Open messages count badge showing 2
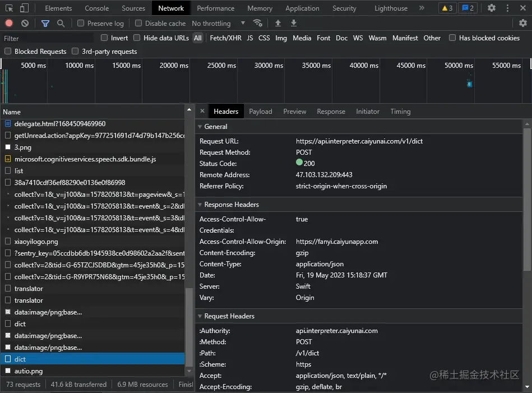This screenshot has height=393, width=532. click(x=468, y=8)
